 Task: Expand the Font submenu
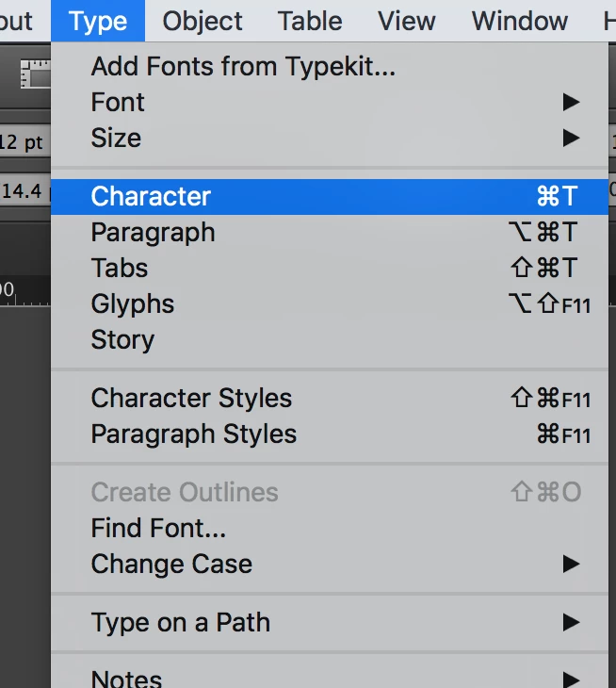point(330,102)
